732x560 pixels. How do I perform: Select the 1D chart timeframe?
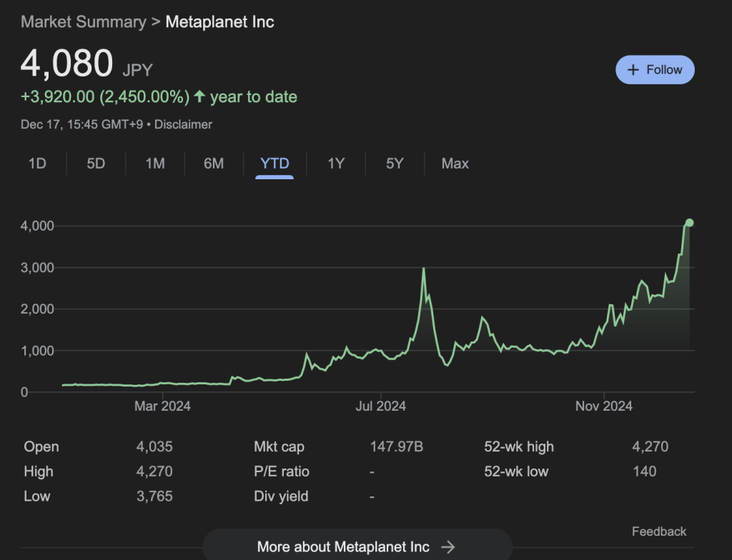click(x=38, y=164)
